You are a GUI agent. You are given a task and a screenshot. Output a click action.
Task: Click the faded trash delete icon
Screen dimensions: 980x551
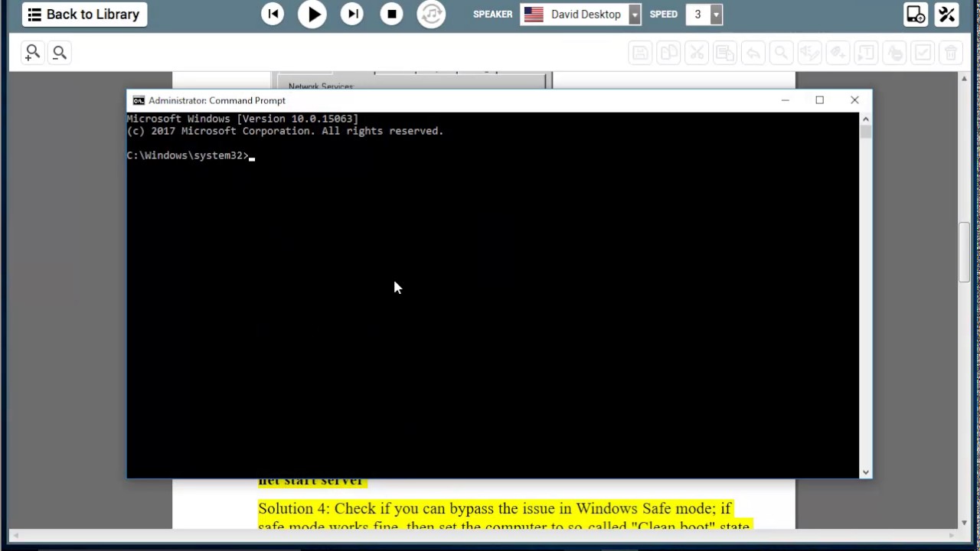point(951,53)
